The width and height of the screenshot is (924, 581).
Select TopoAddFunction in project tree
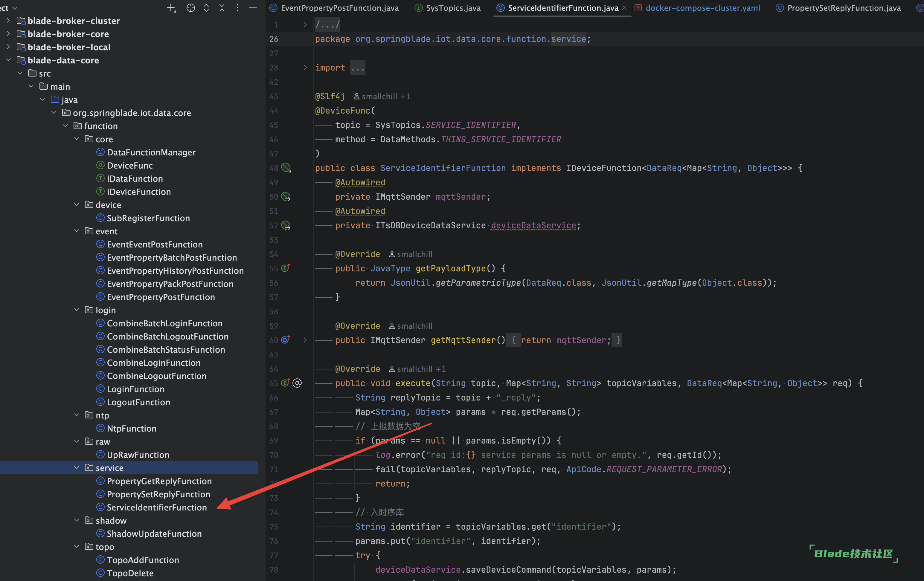point(143,560)
